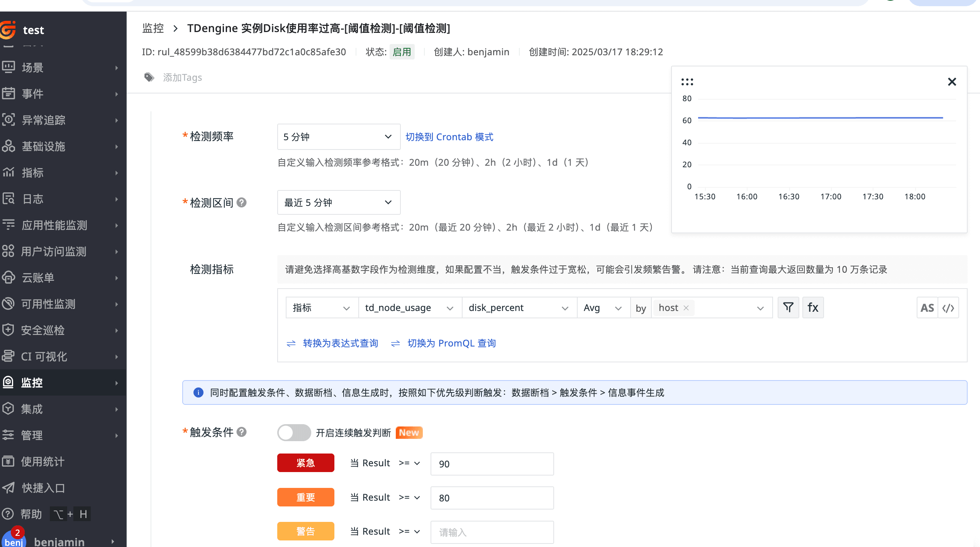
Task: Click the 用户访问监测 sidebar icon
Action: (8, 251)
